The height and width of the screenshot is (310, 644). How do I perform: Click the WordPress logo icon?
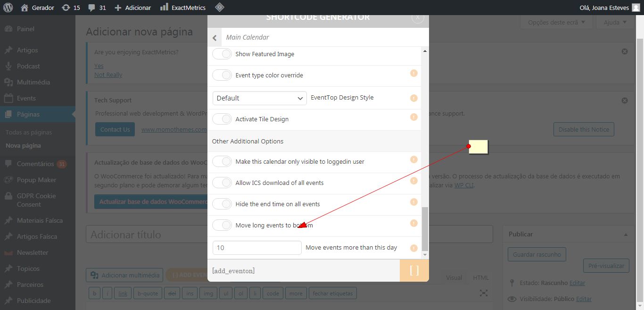(8, 8)
